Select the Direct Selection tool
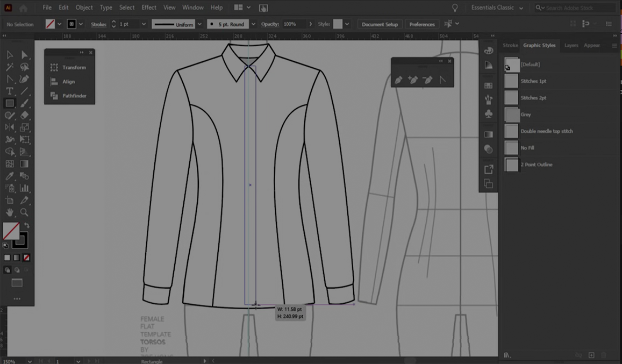Viewport: 622px width, 364px height. point(24,55)
